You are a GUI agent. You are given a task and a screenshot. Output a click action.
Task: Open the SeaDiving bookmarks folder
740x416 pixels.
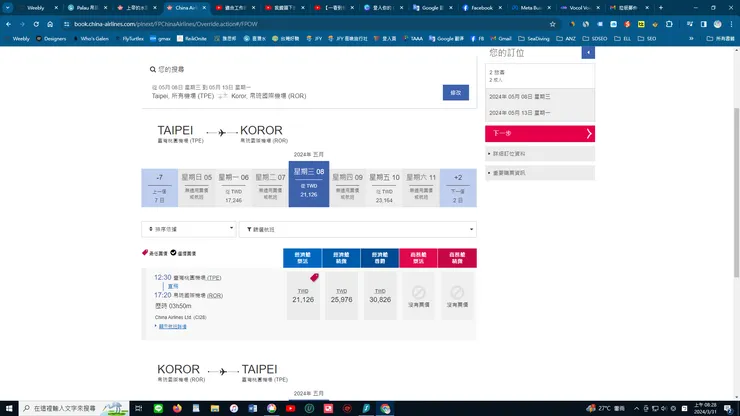point(534,39)
